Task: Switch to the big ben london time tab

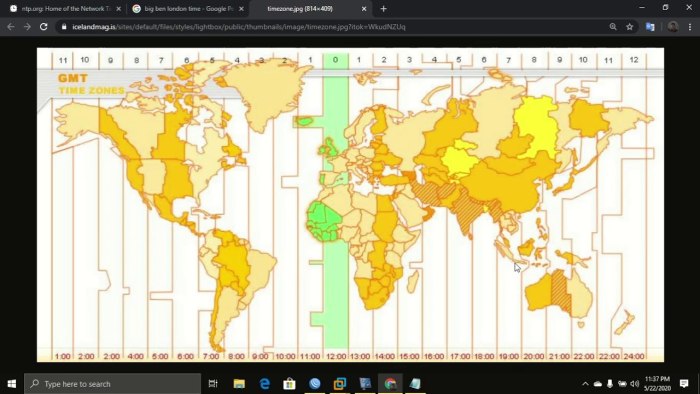Action: 188,8
